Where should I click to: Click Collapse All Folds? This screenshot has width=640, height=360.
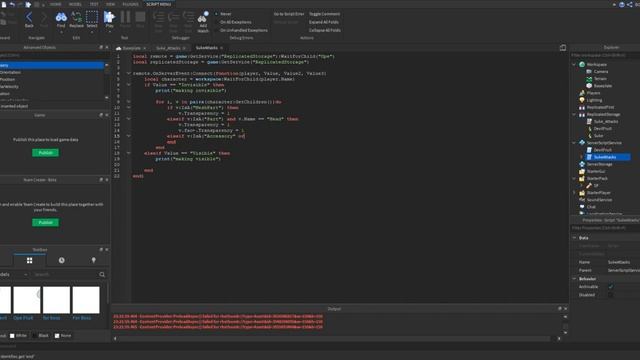pyautogui.click(x=324, y=30)
